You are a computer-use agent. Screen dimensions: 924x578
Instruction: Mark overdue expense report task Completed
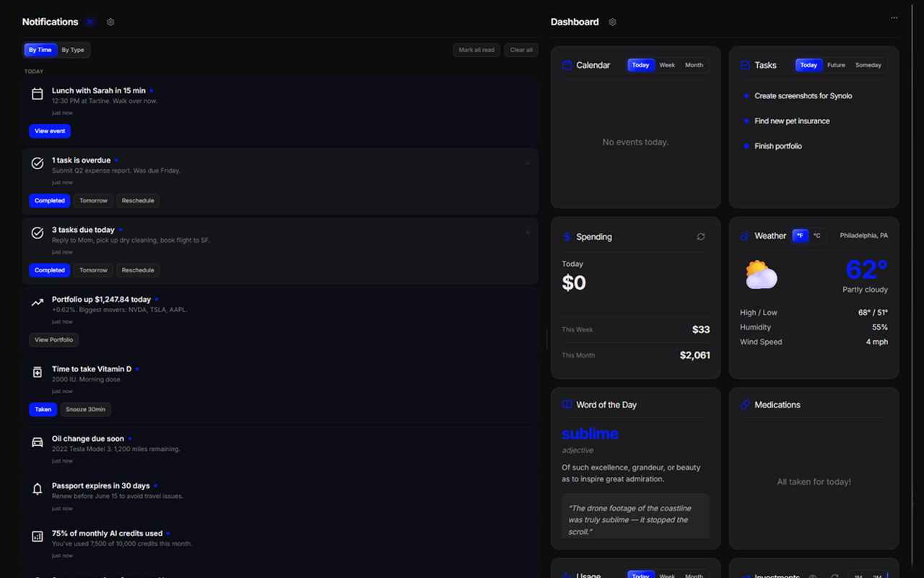coord(50,201)
